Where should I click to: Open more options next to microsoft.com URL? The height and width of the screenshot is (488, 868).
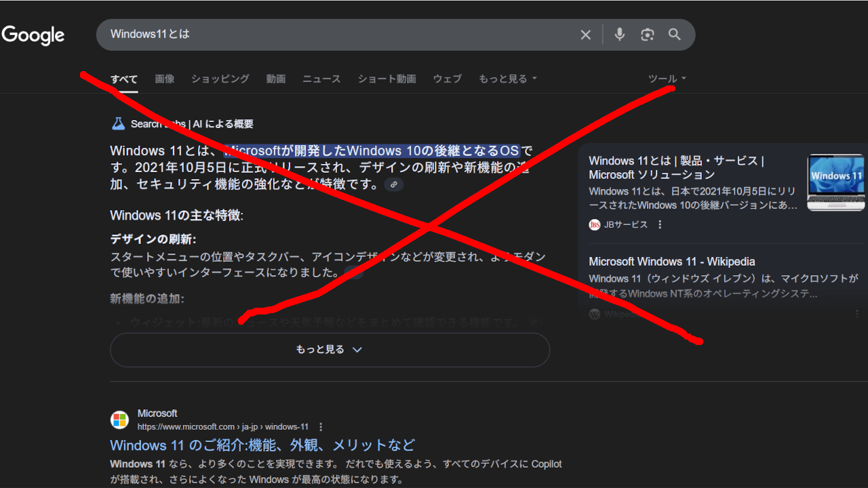(x=321, y=427)
